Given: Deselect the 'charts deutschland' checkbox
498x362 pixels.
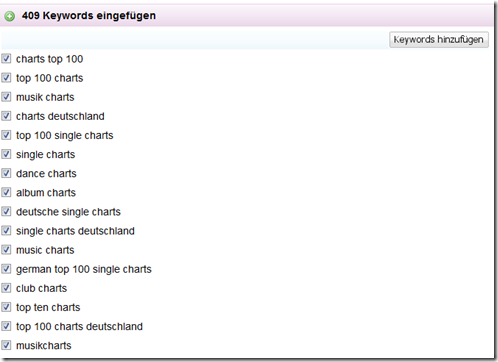Looking at the screenshot, I should (x=6, y=116).
